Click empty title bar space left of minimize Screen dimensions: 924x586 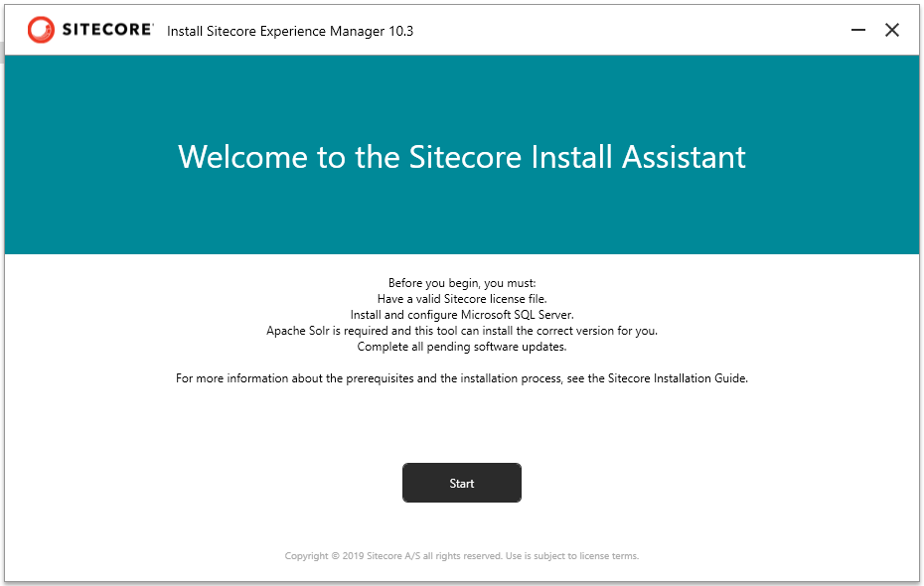pos(646,30)
